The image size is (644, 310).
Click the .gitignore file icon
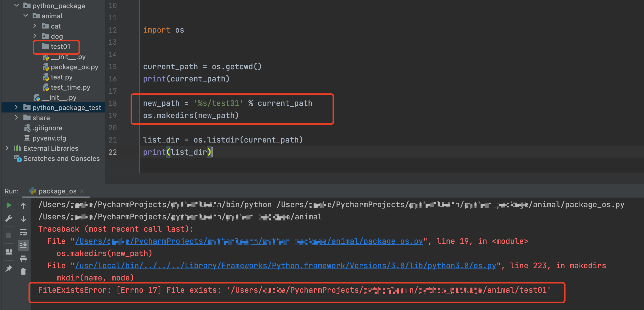click(x=27, y=128)
